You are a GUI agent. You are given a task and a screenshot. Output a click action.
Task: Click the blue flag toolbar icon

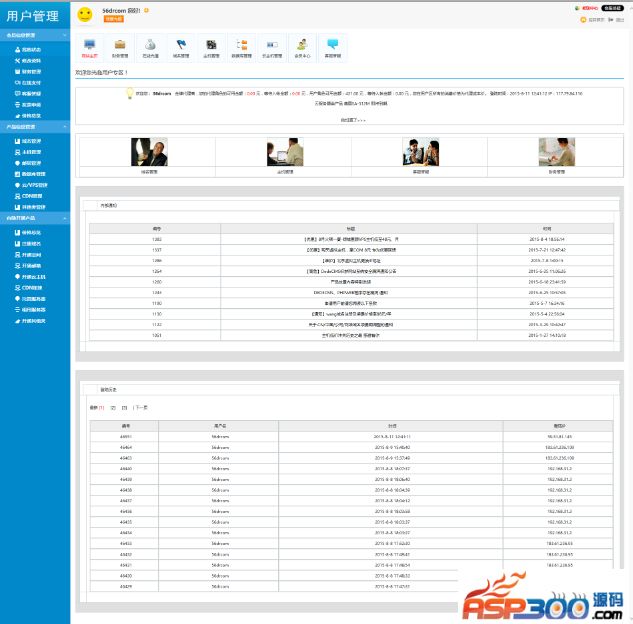point(181,44)
